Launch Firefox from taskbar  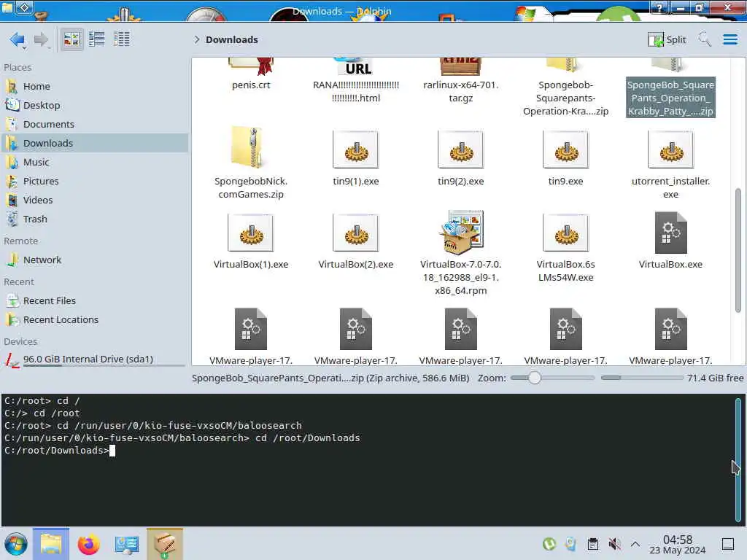coord(88,544)
